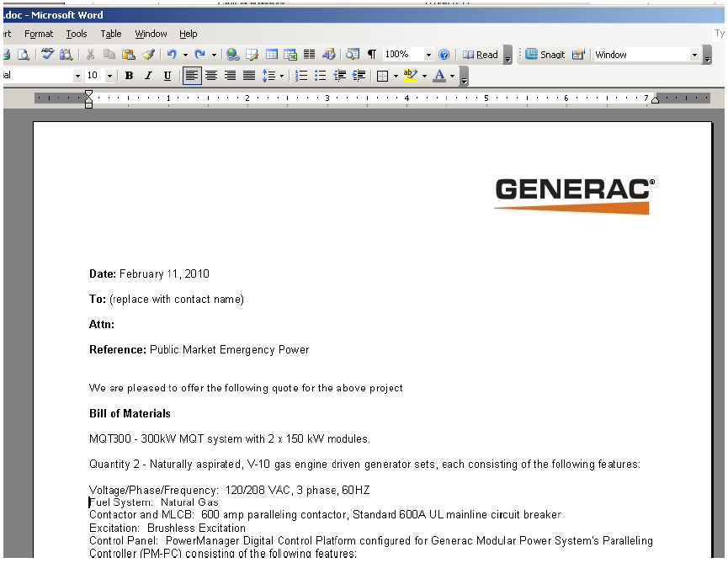Toggle Underline formatting
The height and width of the screenshot is (563, 728).
(x=167, y=75)
